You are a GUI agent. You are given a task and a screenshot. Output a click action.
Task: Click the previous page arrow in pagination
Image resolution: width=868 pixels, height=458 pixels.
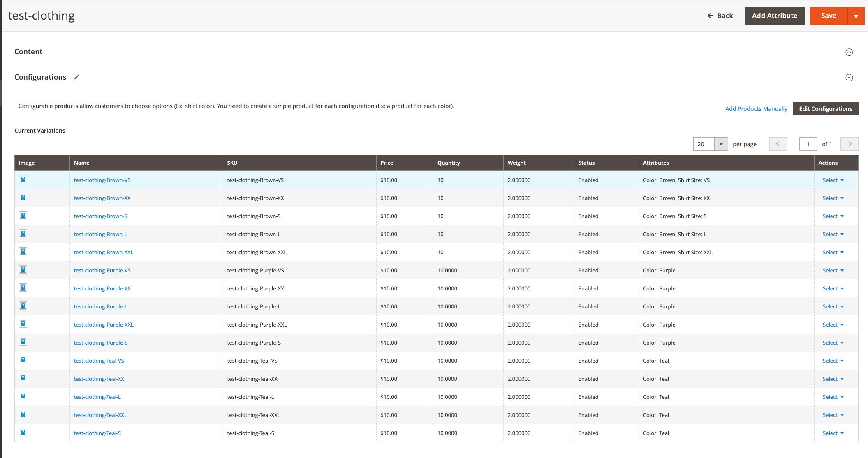(778, 144)
